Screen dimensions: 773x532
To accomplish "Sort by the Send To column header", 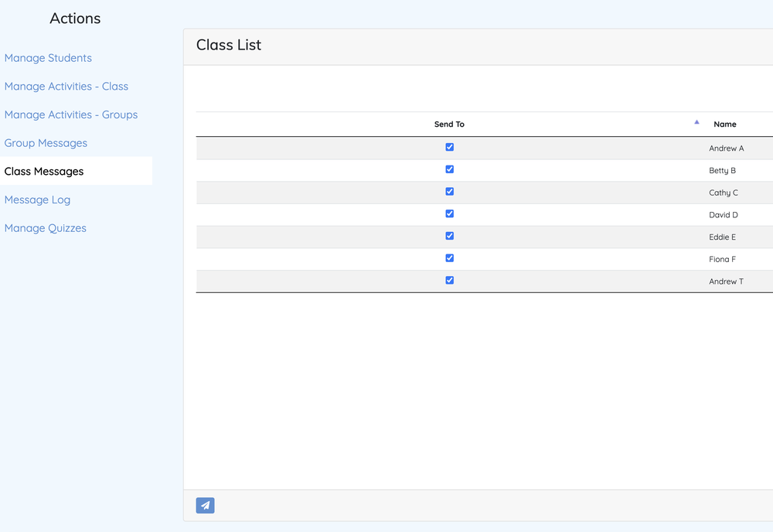I will 449,124.
